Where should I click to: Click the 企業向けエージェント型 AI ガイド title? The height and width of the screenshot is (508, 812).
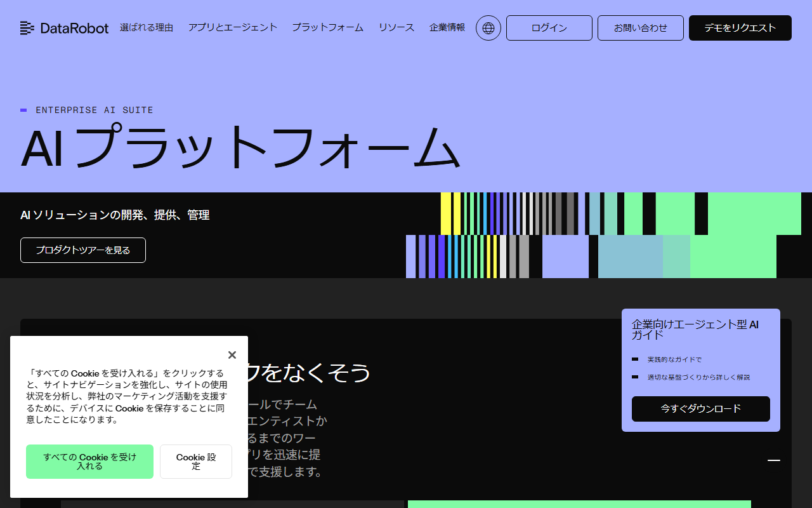(x=695, y=330)
